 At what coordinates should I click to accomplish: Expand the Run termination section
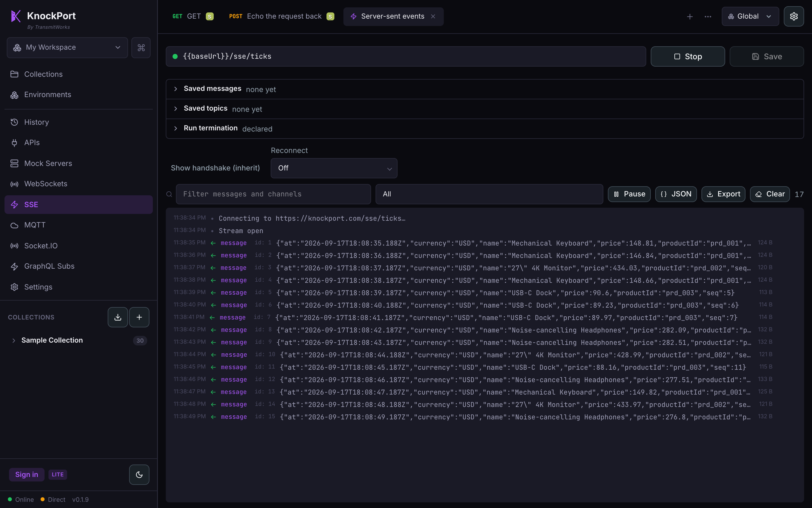[485, 129]
